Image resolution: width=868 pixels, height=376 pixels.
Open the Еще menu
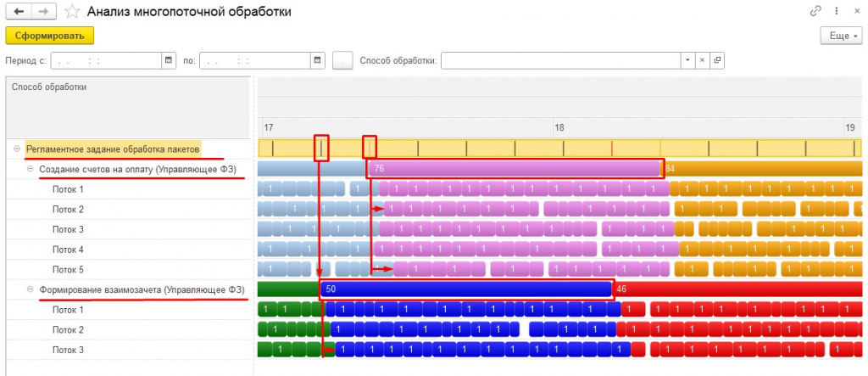coord(841,36)
